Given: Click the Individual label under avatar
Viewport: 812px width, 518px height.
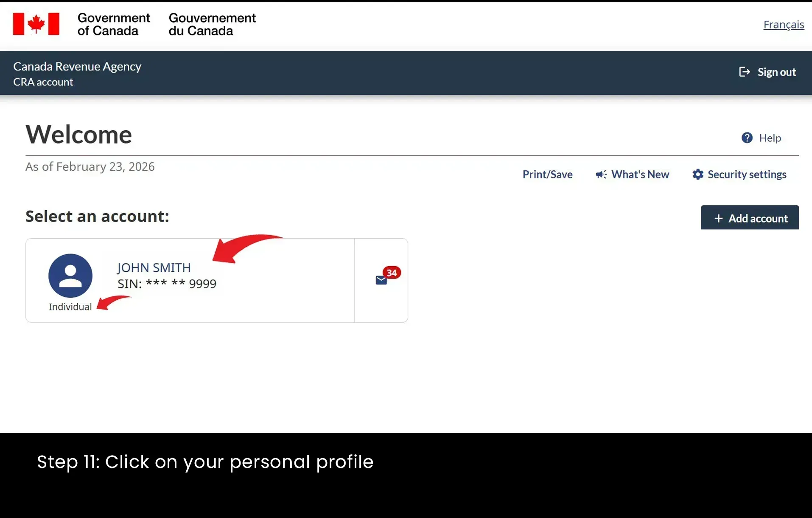Looking at the screenshot, I should [70, 307].
